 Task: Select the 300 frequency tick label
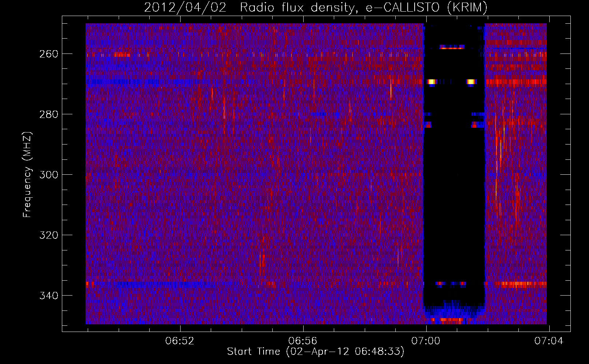(49, 175)
